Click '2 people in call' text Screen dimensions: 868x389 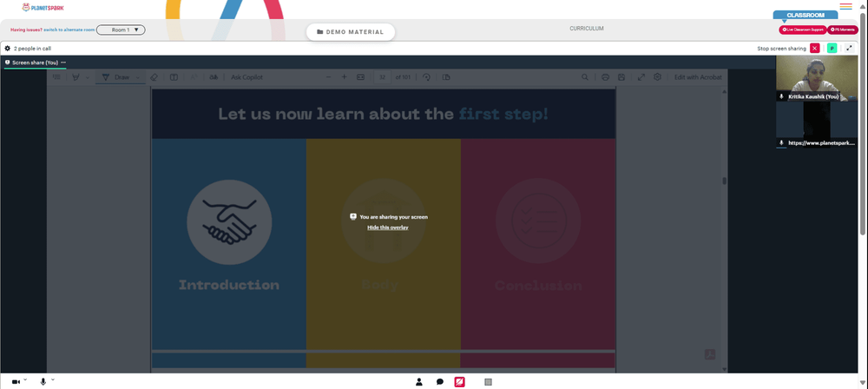[x=33, y=49]
